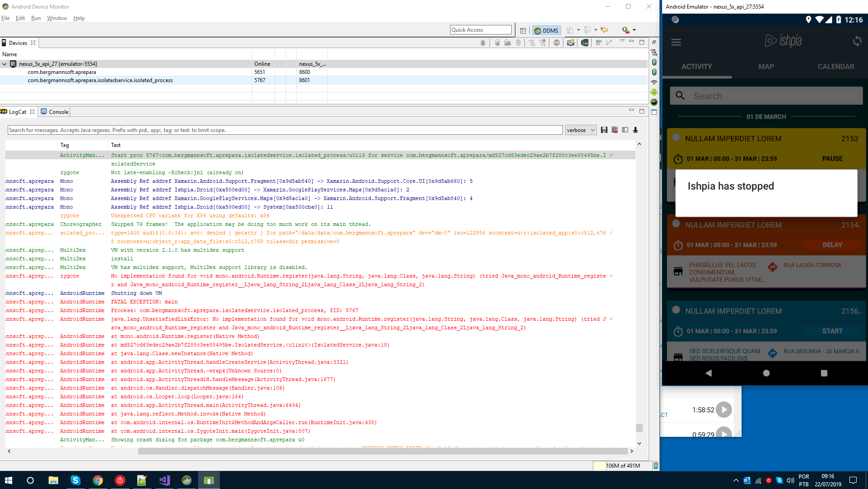Click the 106M of 491M memory indicator
Viewport: 868px width, 489px height.
pyautogui.click(x=623, y=465)
